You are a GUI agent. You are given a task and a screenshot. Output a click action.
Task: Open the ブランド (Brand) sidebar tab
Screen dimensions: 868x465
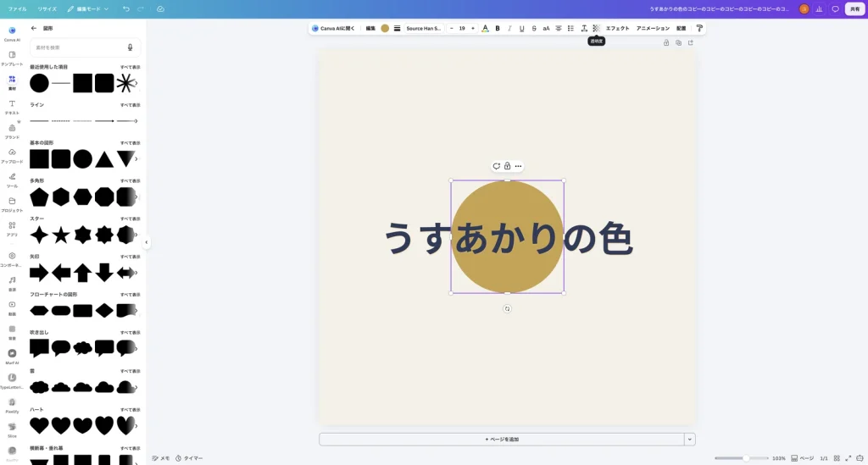[x=12, y=131]
